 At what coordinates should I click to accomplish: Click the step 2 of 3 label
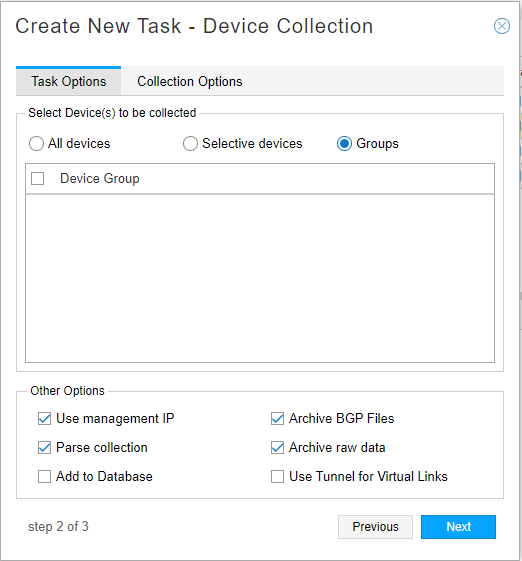coord(58,527)
